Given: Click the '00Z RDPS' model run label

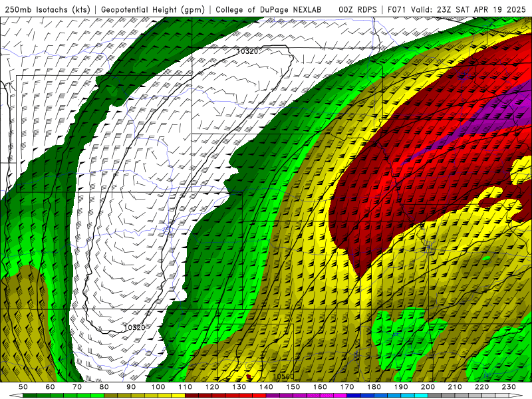Looking at the screenshot, I should click(357, 9).
